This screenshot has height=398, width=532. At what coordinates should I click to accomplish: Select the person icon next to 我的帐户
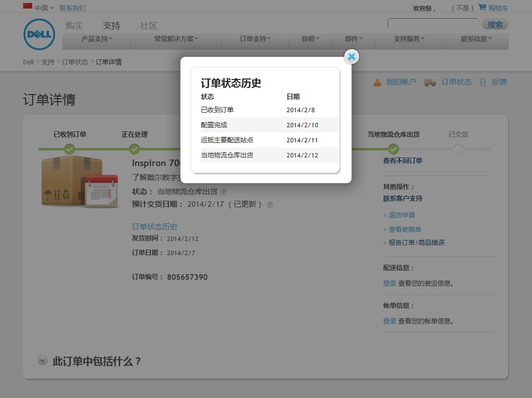(377, 82)
